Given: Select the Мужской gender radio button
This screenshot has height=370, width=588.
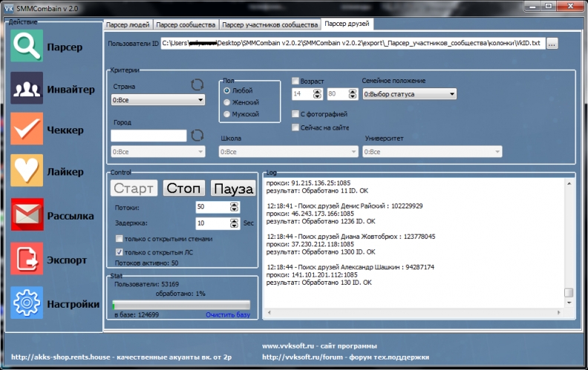Looking at the screenshot, I should coord(226,114).
